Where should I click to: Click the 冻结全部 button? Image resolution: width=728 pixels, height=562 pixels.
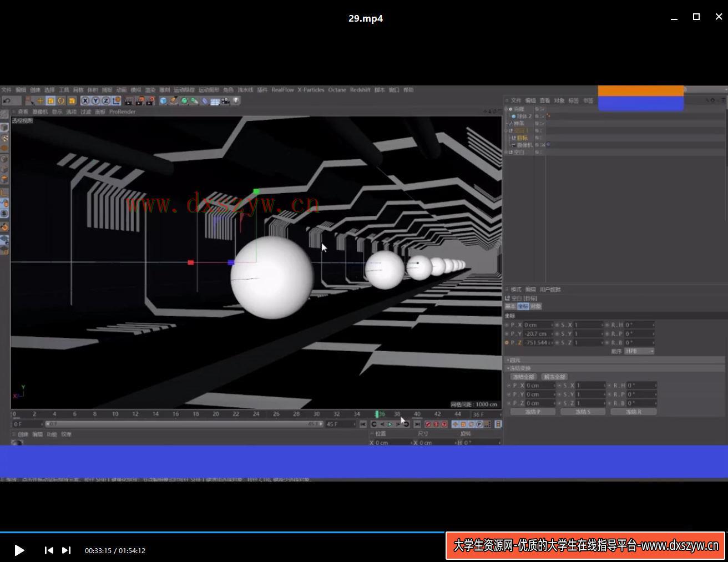coord(523,377)
